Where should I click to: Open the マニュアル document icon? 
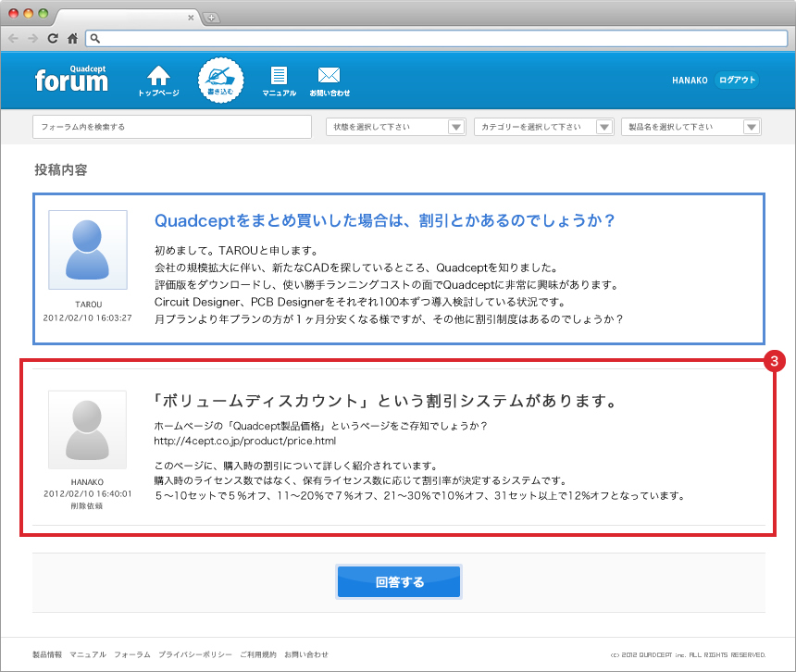tap(279, 76)
